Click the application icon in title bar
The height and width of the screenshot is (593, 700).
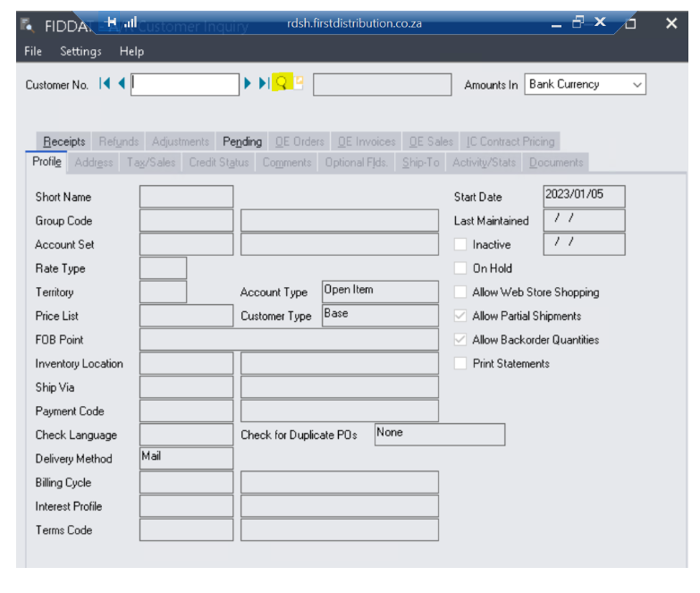[27, 24]
